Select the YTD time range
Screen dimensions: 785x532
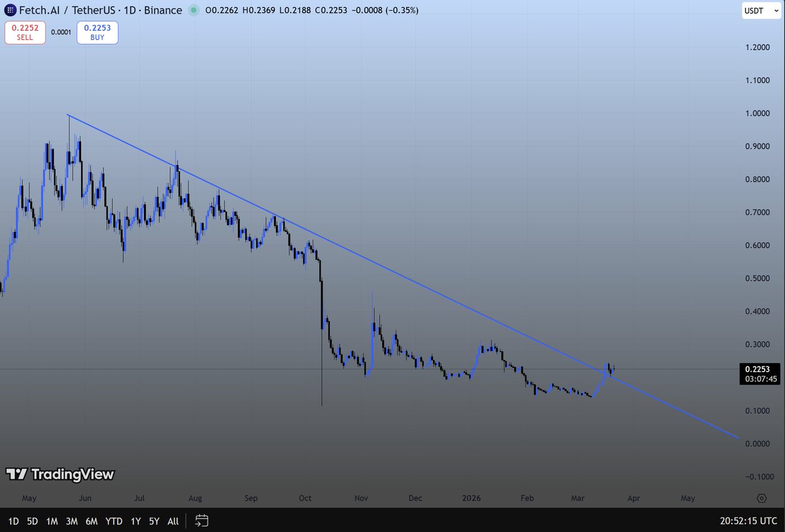pos(114,521)
